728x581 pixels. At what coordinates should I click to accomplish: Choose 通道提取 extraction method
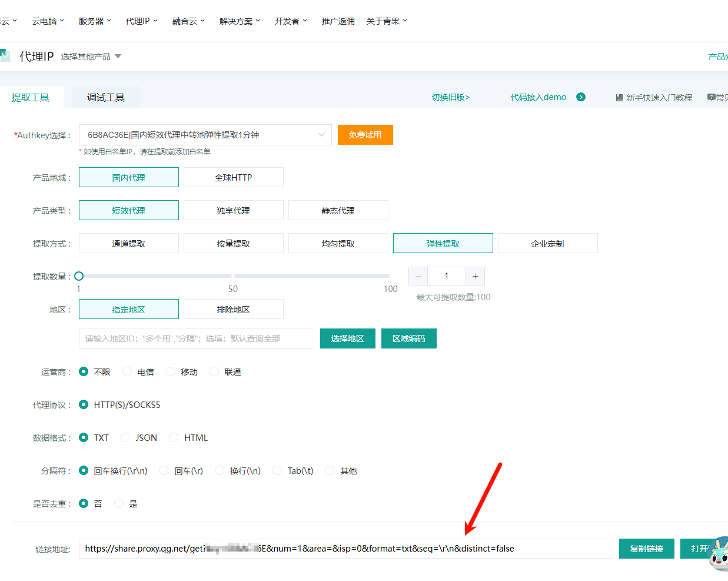[129, 243]
